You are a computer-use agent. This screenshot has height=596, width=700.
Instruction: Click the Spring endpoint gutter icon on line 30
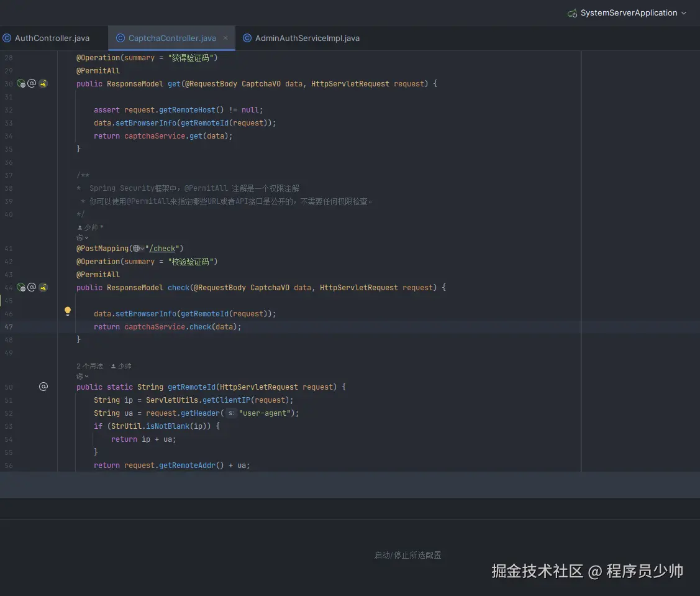[21, 83]
